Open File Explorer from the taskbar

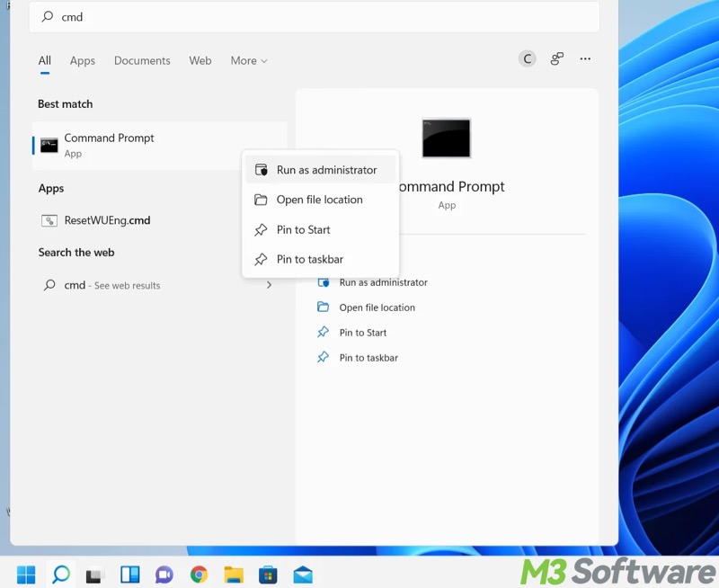pyautogui.click(x=234, y=575)
